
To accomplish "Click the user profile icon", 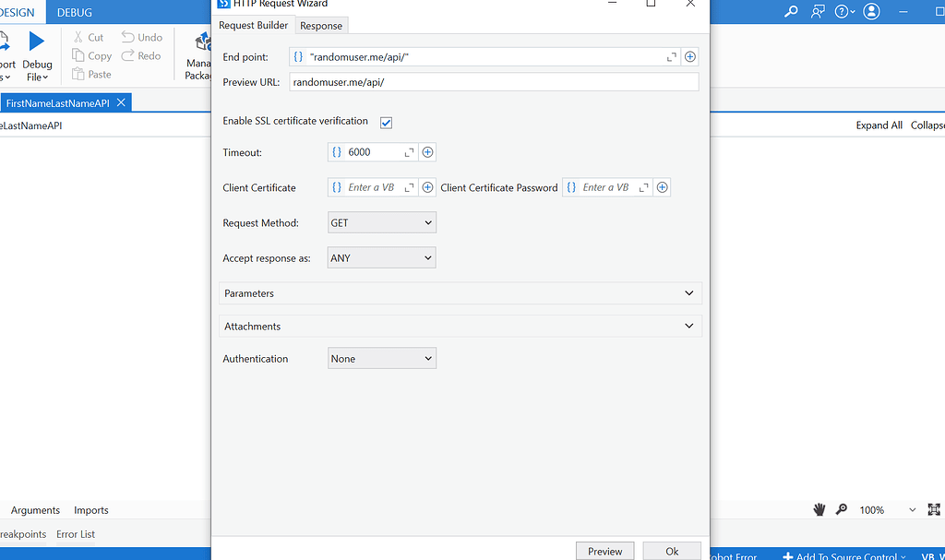I will 871,11.
